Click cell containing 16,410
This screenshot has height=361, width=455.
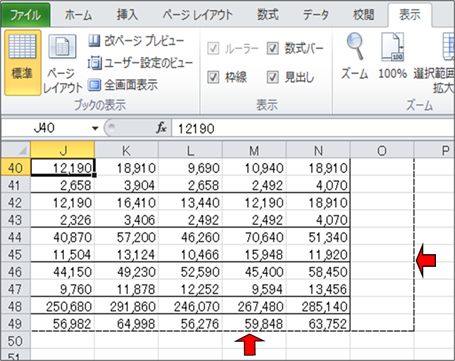coord(126,202)
